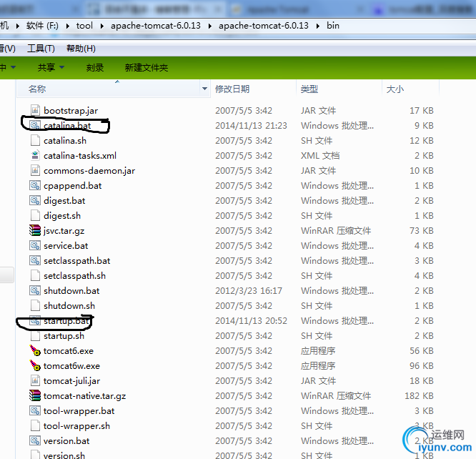Viewport: 476px width, 459px height.
Task: Select catalina-tasks.xml file name
Action: [x=80, y=156]
